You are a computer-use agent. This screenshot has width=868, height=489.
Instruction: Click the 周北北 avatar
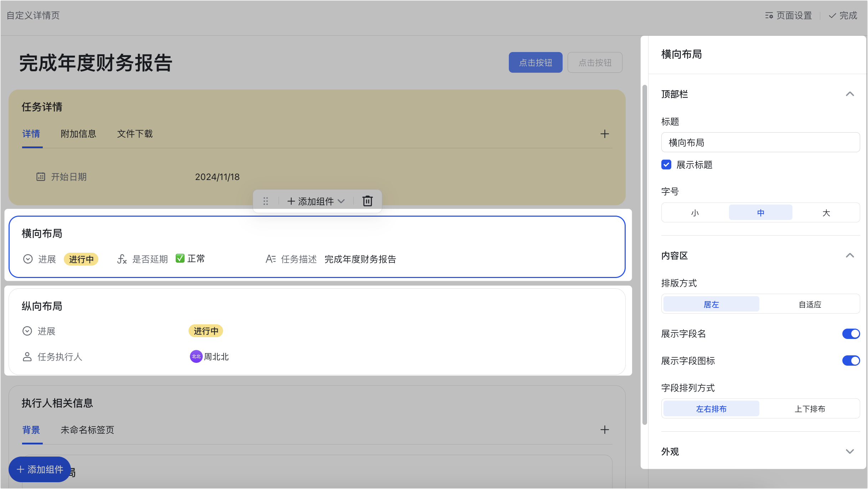point(196,357)
